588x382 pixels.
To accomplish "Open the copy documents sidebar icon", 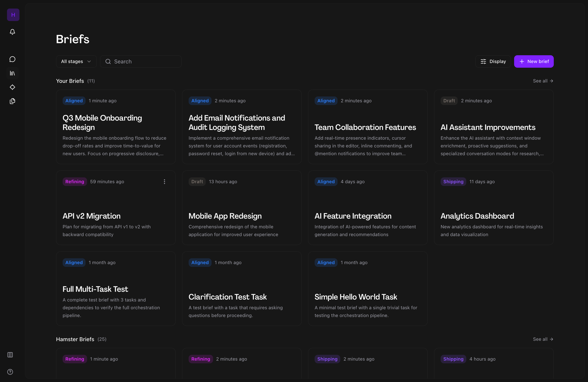I will tap(12, 101).
